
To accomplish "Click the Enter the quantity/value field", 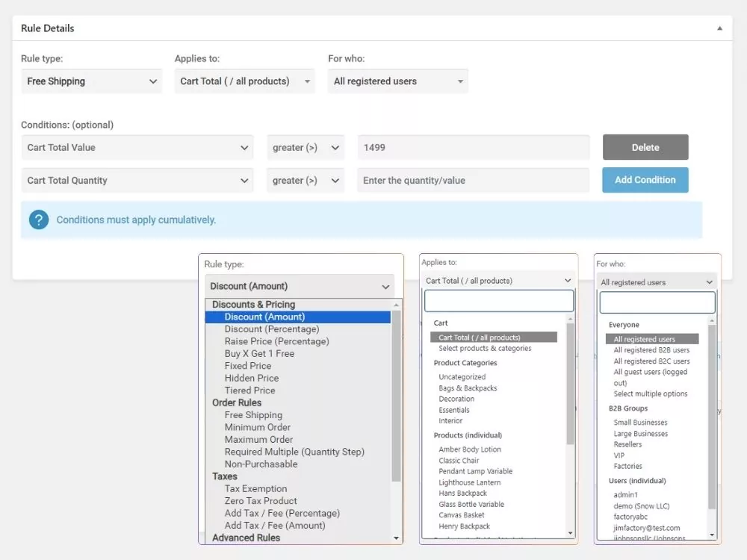I will (x=474, y=181).
